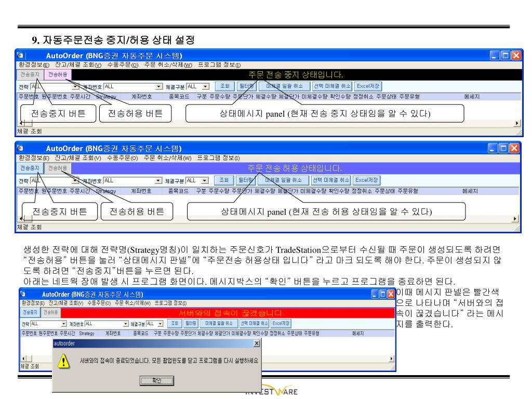Click 메세지 column header in the top window

coord(472,97)
